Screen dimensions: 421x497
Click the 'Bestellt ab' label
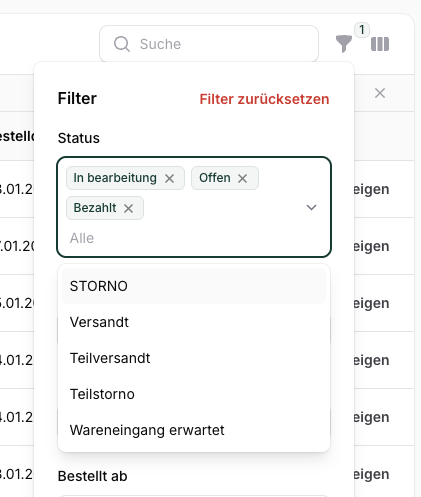[x=92, y=476]
